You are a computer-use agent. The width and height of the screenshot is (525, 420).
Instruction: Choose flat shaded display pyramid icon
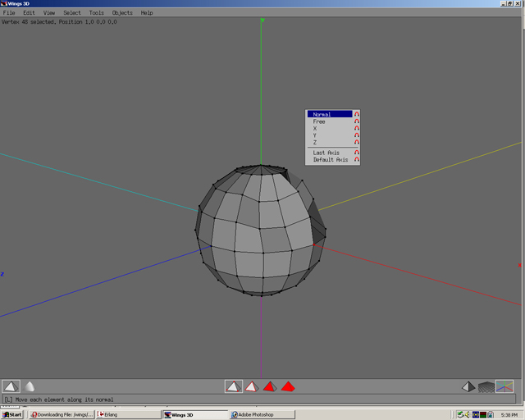click(x=11, y=386)
